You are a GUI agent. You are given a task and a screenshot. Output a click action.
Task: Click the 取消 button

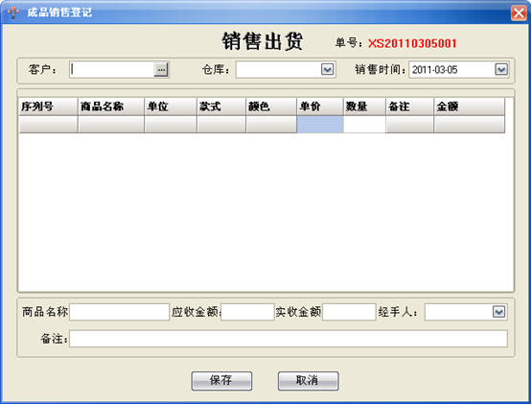[x=308, y=381]
